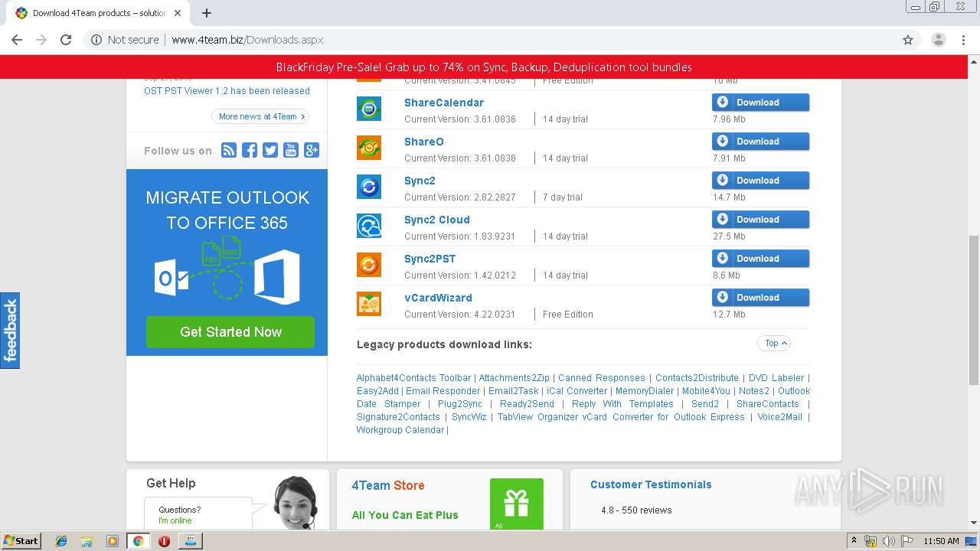Open the vCardWizard product link
This screenshot has width=980, height=551.
click(438, 298)
